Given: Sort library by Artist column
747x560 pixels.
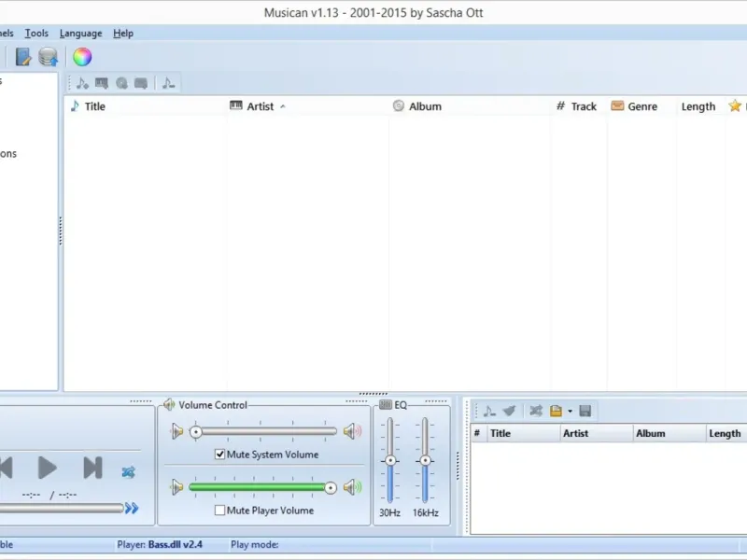Looking at the screenshot, I should point(308,106).
